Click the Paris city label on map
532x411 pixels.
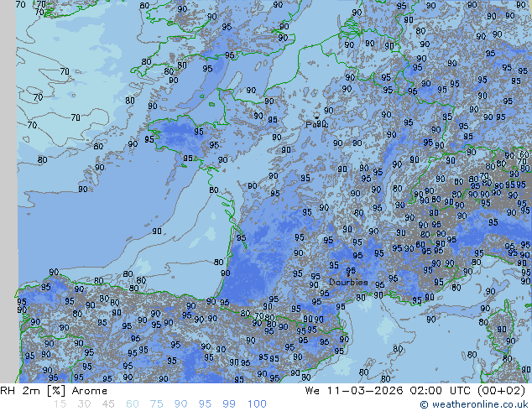click(316, 124)
